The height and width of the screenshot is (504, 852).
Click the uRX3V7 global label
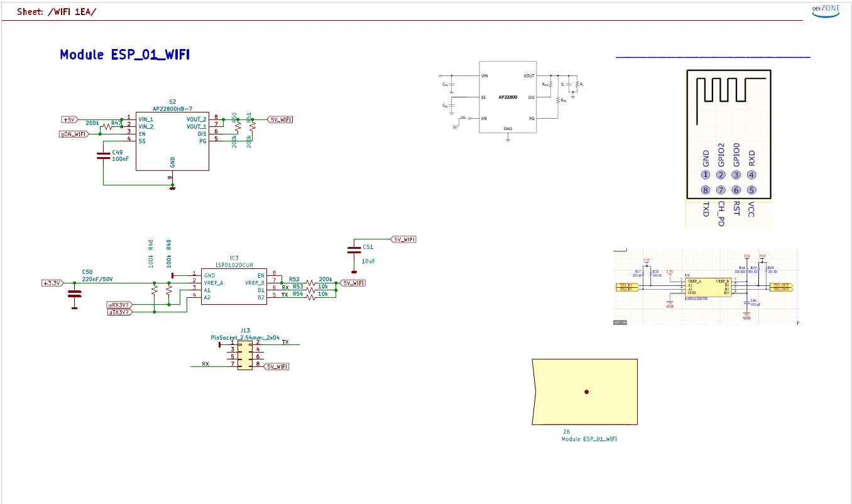pos(119,305)
